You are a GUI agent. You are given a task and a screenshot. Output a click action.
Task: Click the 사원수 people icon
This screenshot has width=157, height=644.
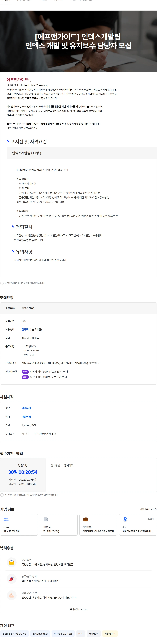pyautogui.click(x=6, y=519)
